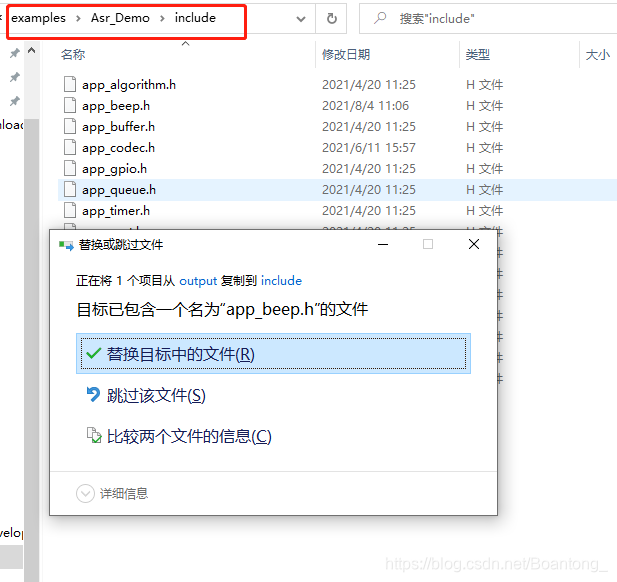This screenshot has height=582, width=617.
Task: Choose 替换目标中的文件(R) option
Action: (x=273, y=354)
